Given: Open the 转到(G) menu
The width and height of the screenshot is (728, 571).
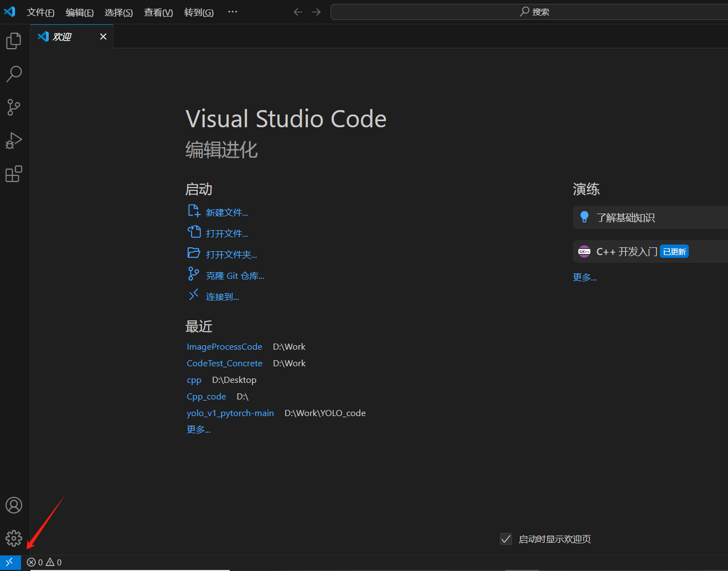Looking at the screenshot, I should 199,12.
